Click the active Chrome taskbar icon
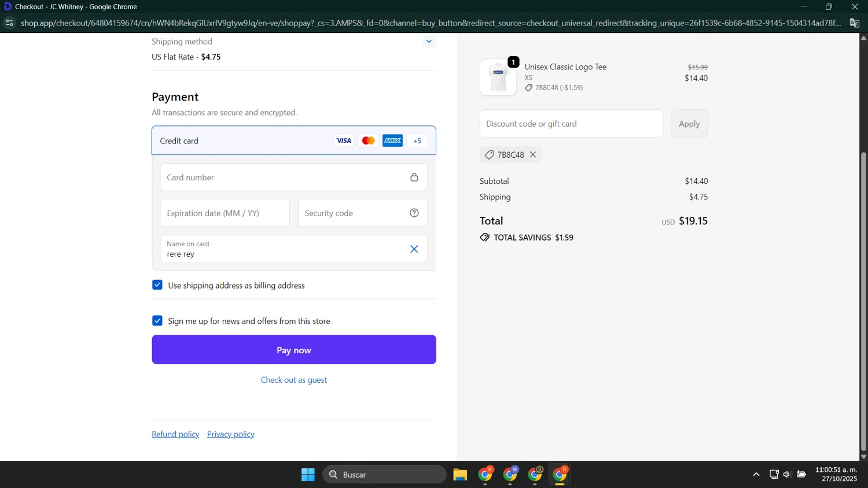Image resolution: width=868 pixels, height=488 pixels. pos(560,475)
